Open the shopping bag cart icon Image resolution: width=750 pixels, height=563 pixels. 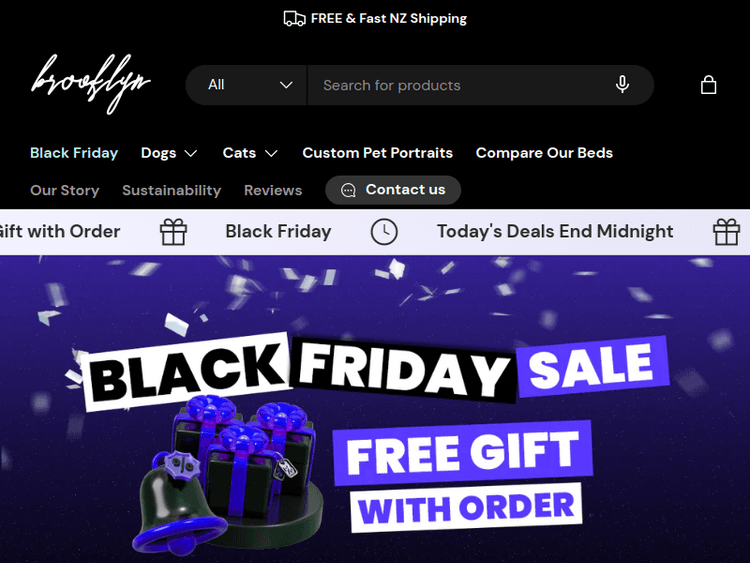(708, 85)
